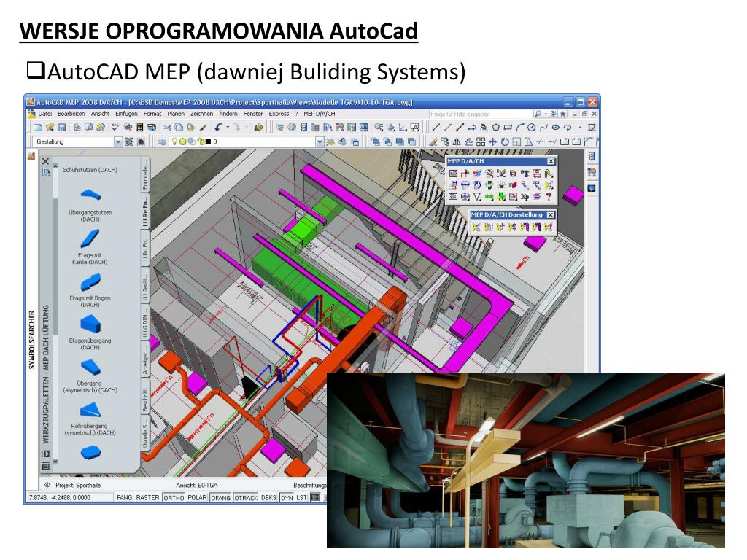Click the Xp icon in MEP D/A/CH toolbar
747x560 pixels.
pyautogui.click(x=525, y=196)
